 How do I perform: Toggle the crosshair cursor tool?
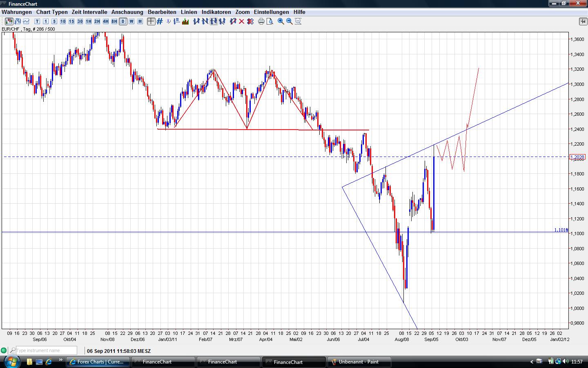(151, 21)
